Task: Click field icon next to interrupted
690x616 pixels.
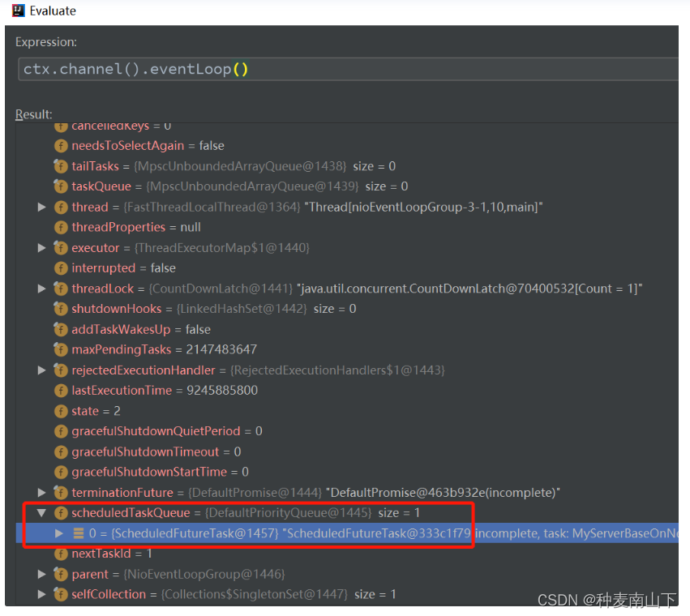Action: [x=61, y=268]
